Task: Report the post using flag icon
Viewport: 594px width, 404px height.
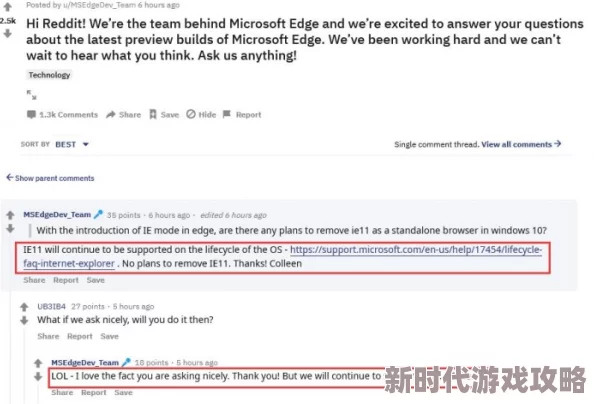Action: pyautogui.click(x=242, y=114)
